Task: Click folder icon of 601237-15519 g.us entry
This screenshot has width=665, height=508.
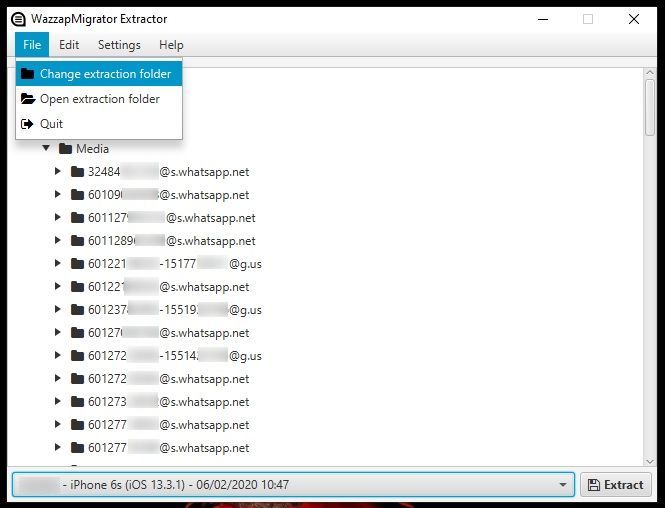Action: 77,309
